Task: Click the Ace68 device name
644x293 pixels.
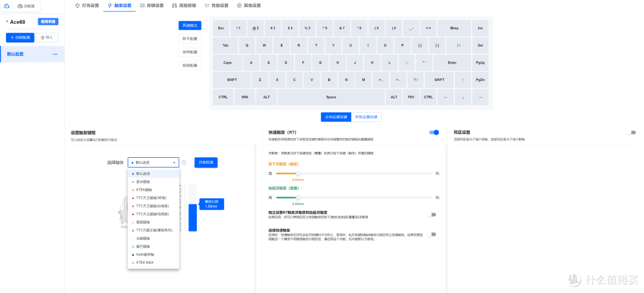Action: click(x=18, y=22)
